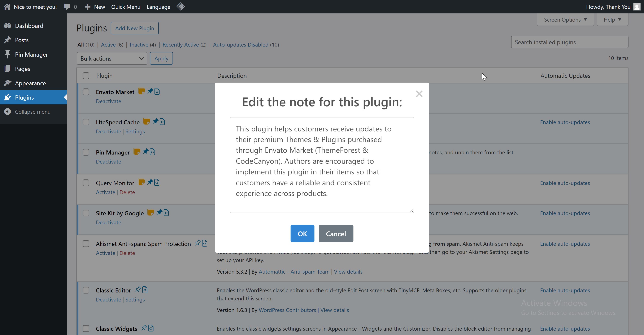The height and width of the screenshot is (335, 644).
Task: Tick the checkbox for Query Monitor
Action: point(86,183)
